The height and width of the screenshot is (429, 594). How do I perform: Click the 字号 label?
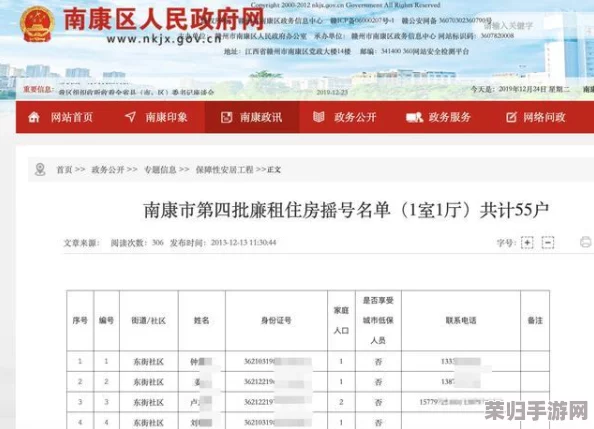[506, 243]
